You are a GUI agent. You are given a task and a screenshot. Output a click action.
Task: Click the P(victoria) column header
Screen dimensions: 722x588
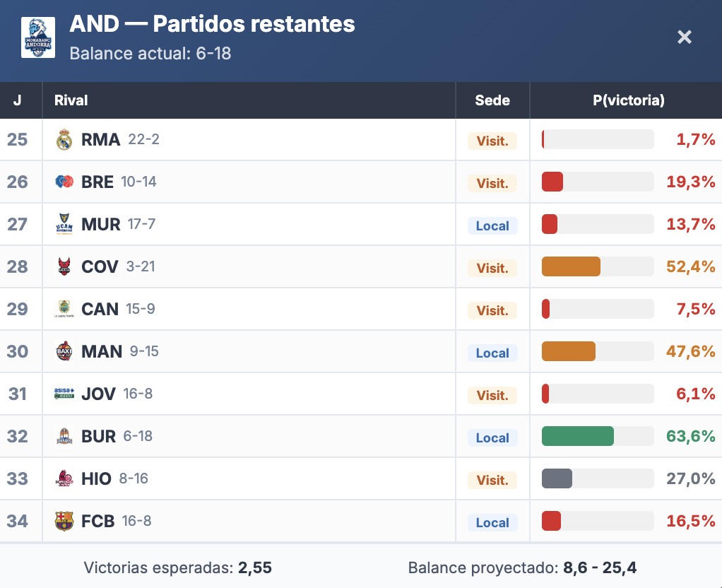click(628, 100)
